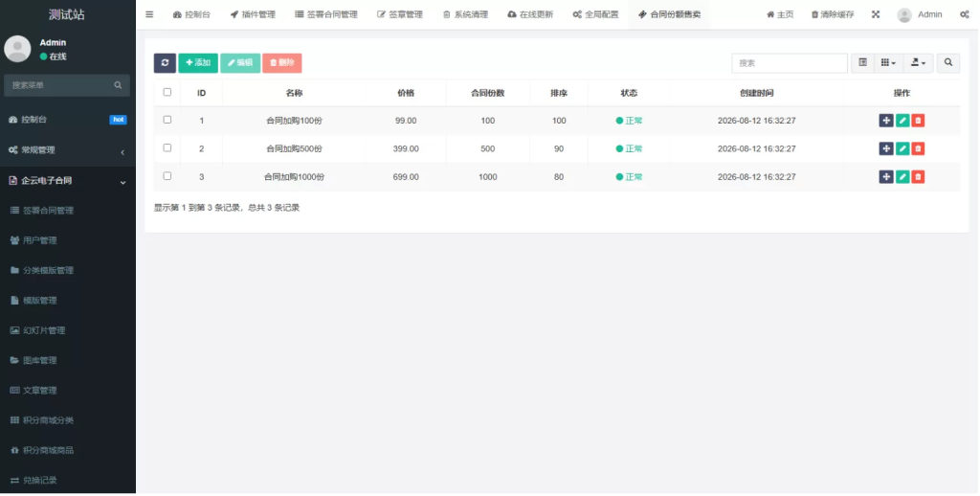Click edit pencil icon for row 合同加购500份

click(902, 148)
